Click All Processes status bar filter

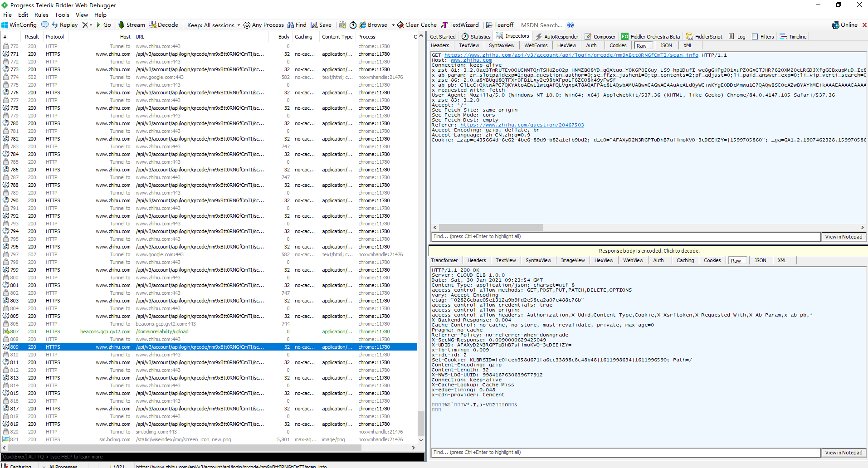[59, 466]
